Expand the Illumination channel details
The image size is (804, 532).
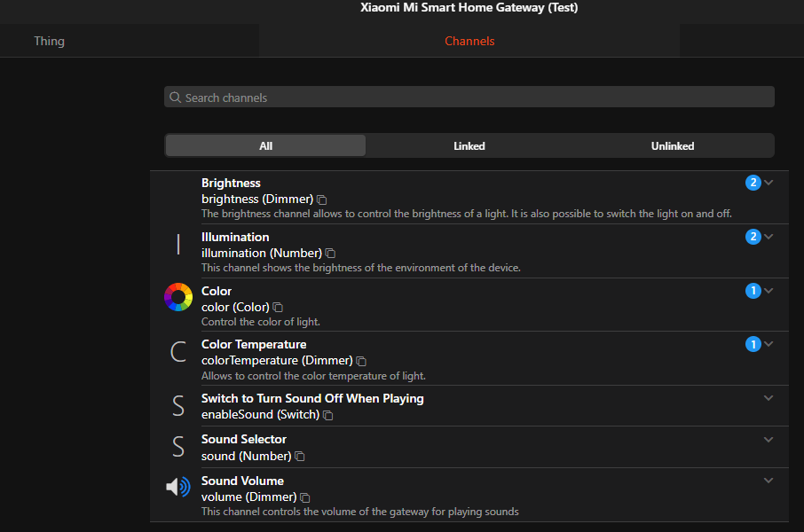[x=769, y=237]
